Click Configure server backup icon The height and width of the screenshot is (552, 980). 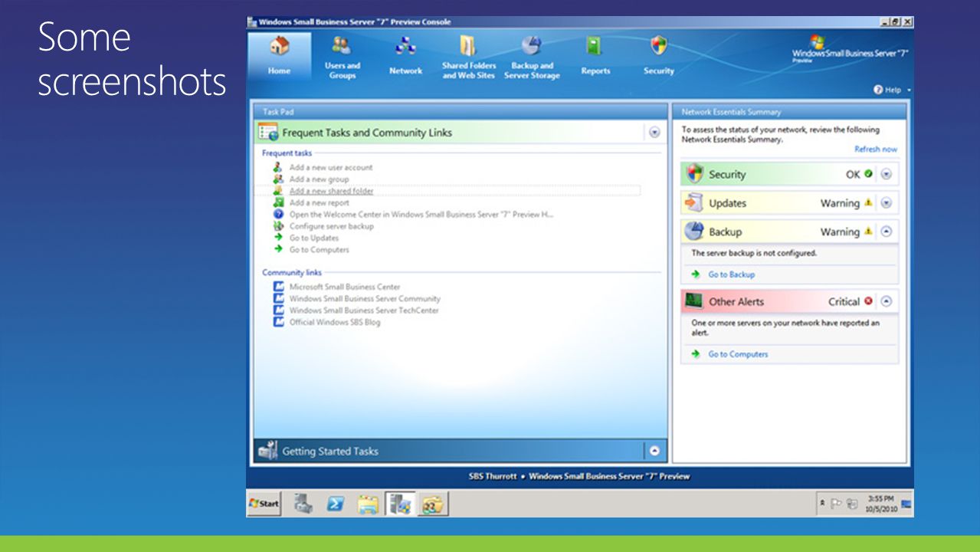click(278, 226)
